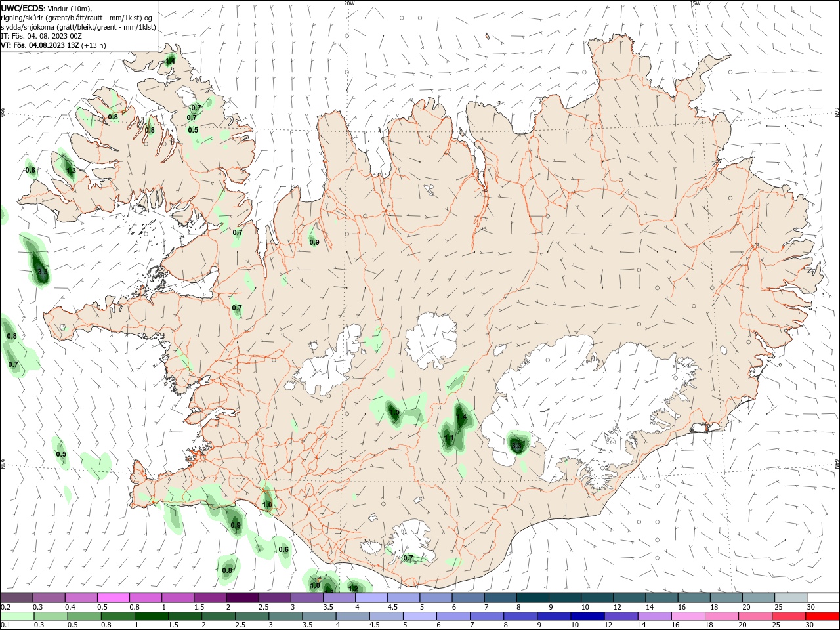The image size is (840, 630).
Task: Click the 15W longitude label
Action: click(x=695, y=3)
